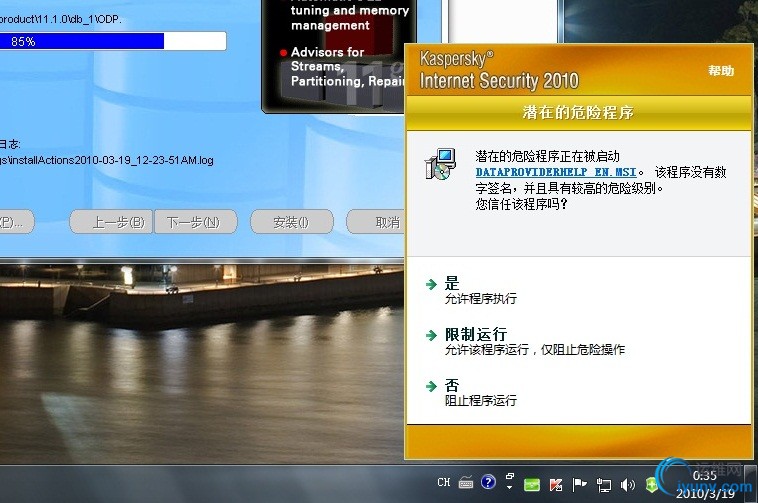758x503 pixels.
Task: Click the green arrow beside 否
Action: click(x=431, y=386)
